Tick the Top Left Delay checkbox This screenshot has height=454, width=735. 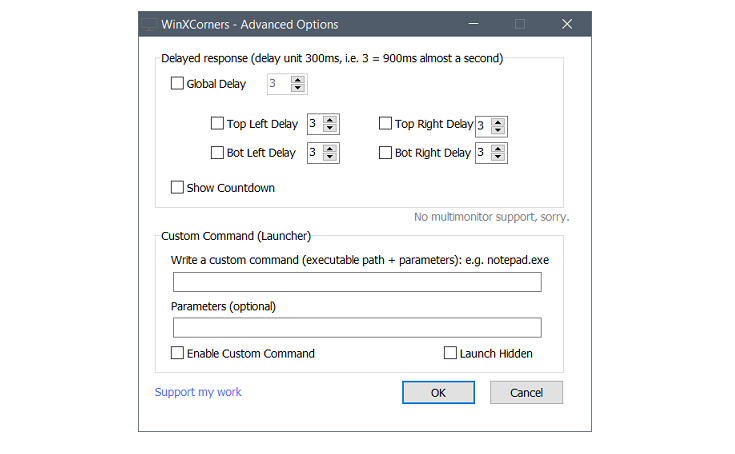click(217, 124)
